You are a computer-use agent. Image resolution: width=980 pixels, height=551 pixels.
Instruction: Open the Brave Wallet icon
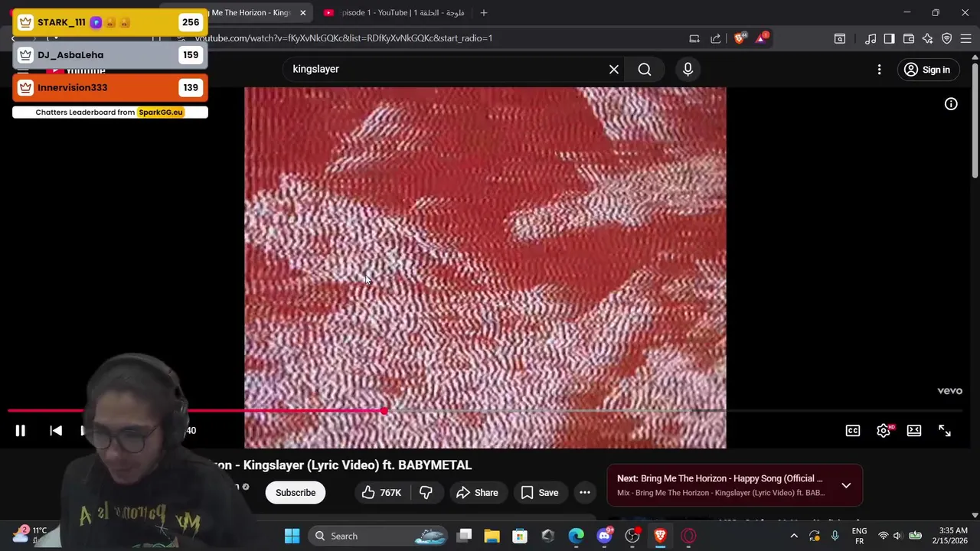909,38
